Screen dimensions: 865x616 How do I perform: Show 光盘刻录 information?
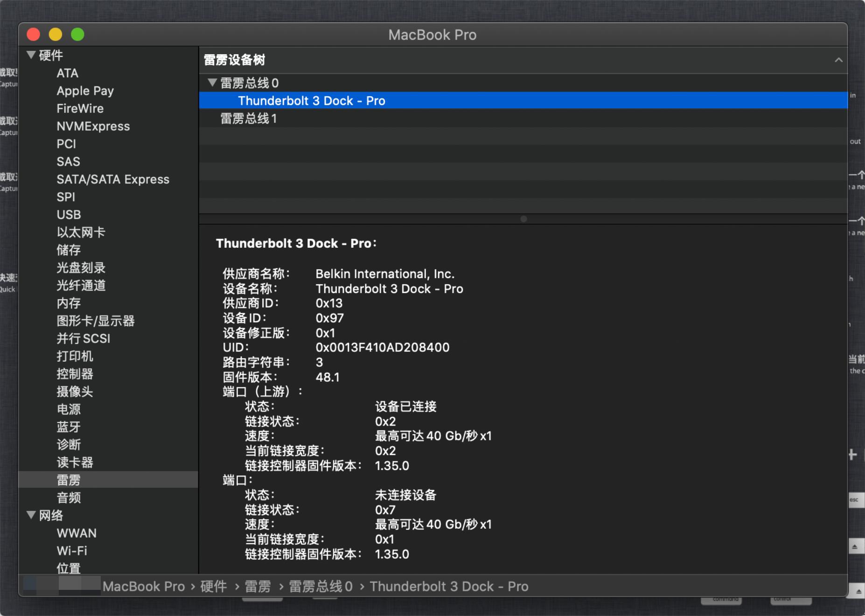tap(81, 268)
